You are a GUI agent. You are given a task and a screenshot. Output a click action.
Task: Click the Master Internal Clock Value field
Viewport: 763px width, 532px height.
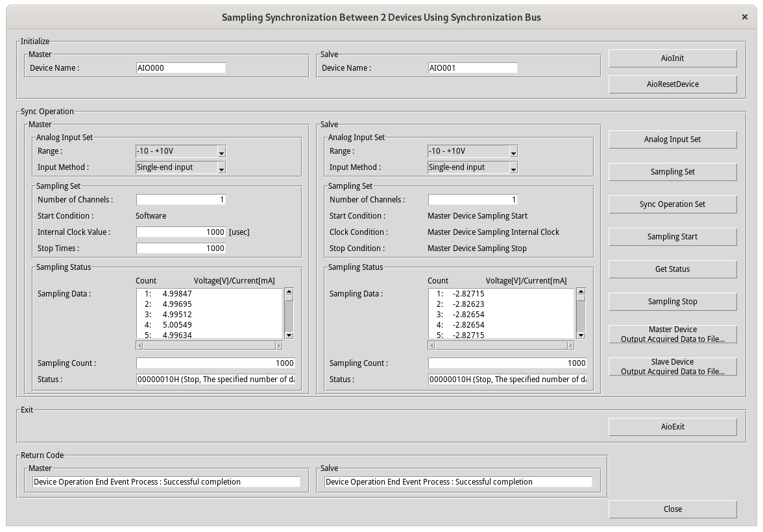click(x=180, y=232)
